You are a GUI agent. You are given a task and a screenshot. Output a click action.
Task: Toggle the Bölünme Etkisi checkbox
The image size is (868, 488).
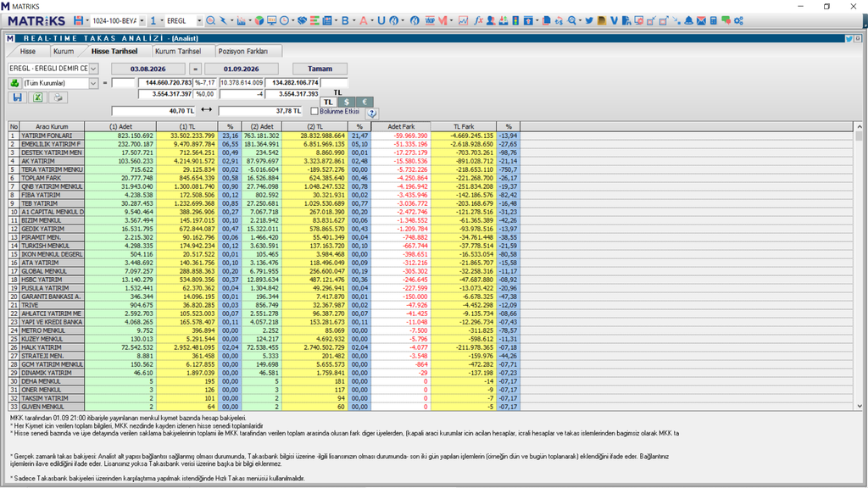pyautogui.click(x=314, y=111)
